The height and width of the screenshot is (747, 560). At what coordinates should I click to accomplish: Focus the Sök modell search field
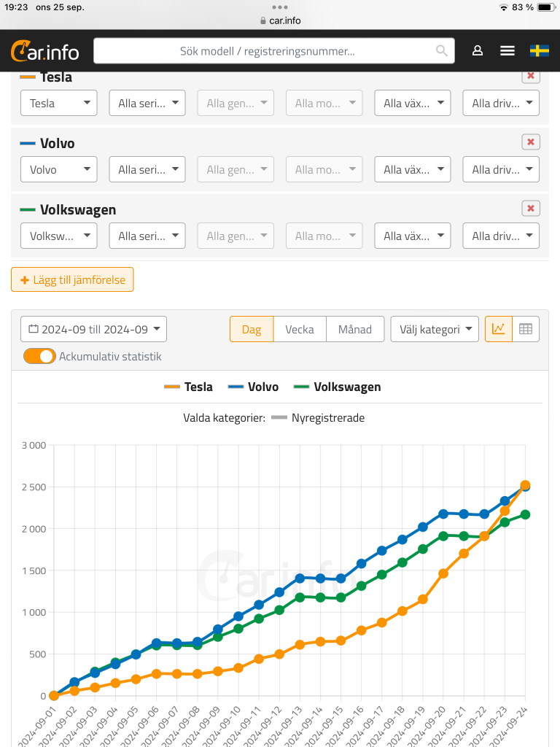click(x=267, y=51)
